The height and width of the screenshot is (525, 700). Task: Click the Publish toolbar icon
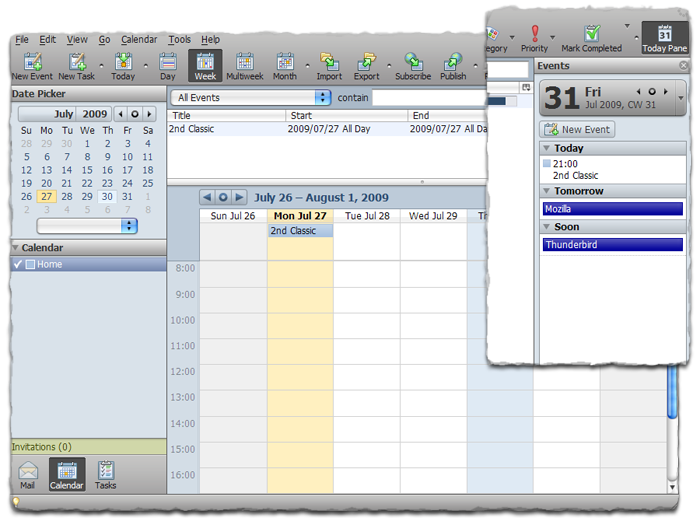click(x=453, y=66)
